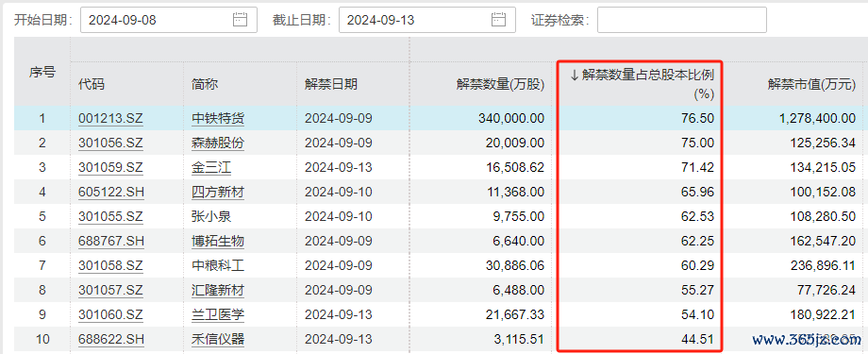Select the 340,000.00 unlock quantity cell

pos(512,119)
